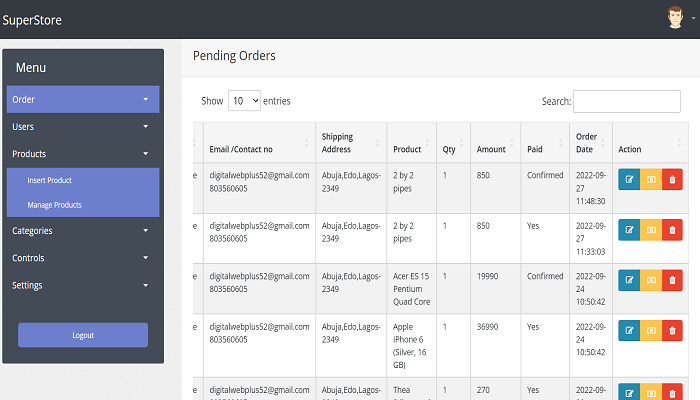Click yellow payment icon in first order row

[x=651, y=179]
